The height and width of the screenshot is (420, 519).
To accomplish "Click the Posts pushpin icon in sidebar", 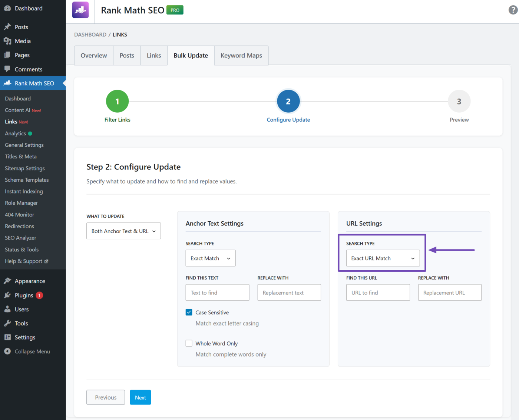I will coord(7,27).
